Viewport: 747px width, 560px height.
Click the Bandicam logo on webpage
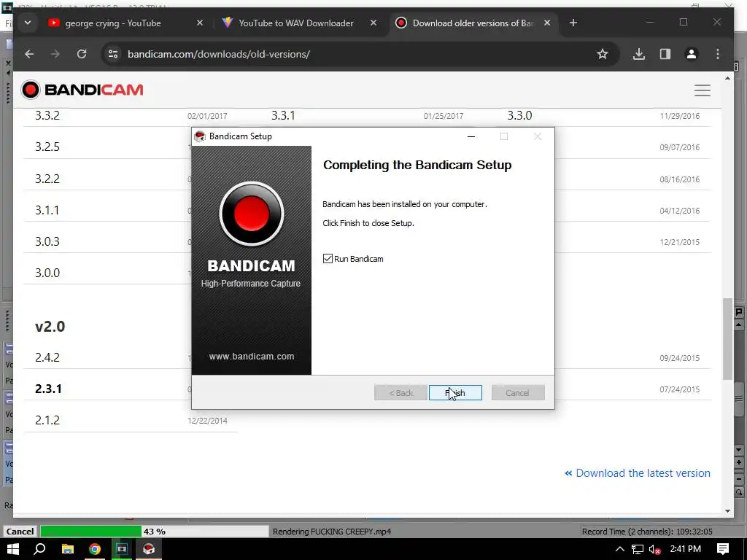[x=82, y=90]
